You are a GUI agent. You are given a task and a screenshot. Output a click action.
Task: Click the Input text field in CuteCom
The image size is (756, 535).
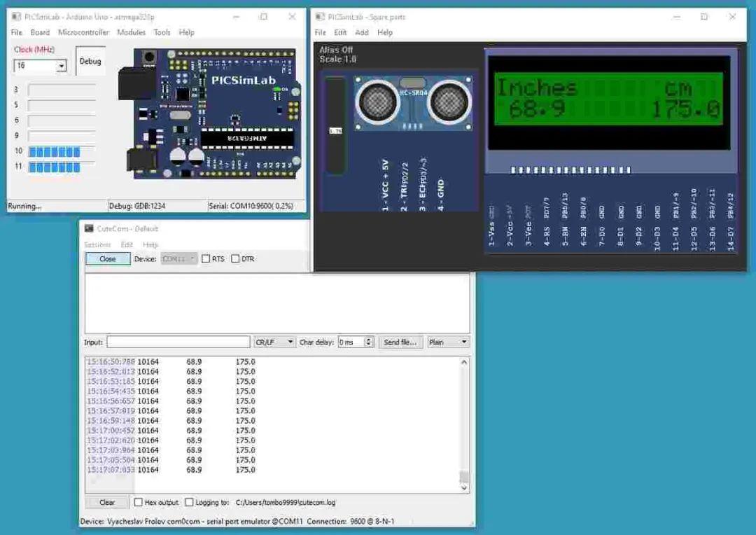coord(178,342)
